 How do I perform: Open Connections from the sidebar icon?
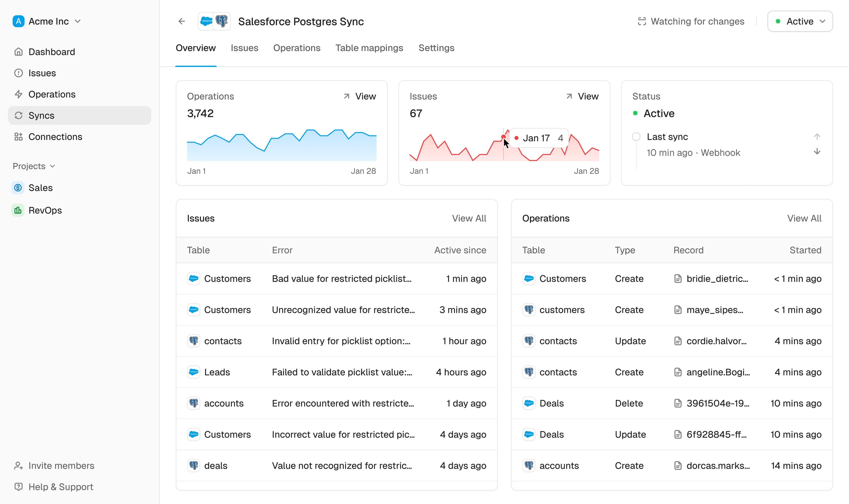pyautogui.click(x=19, y=137)
